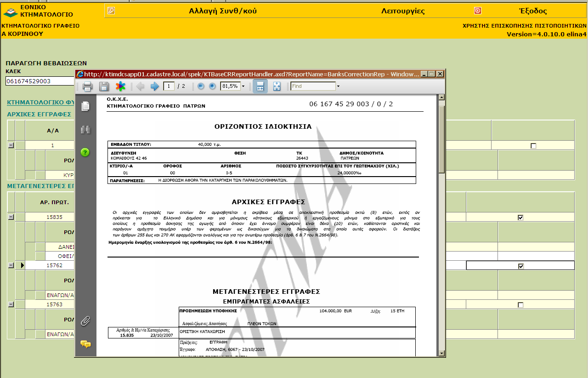Viewport: 588px width, 378px height.
Task: Open the Pages thumbnail panel
Action: (x=85, y=106)
